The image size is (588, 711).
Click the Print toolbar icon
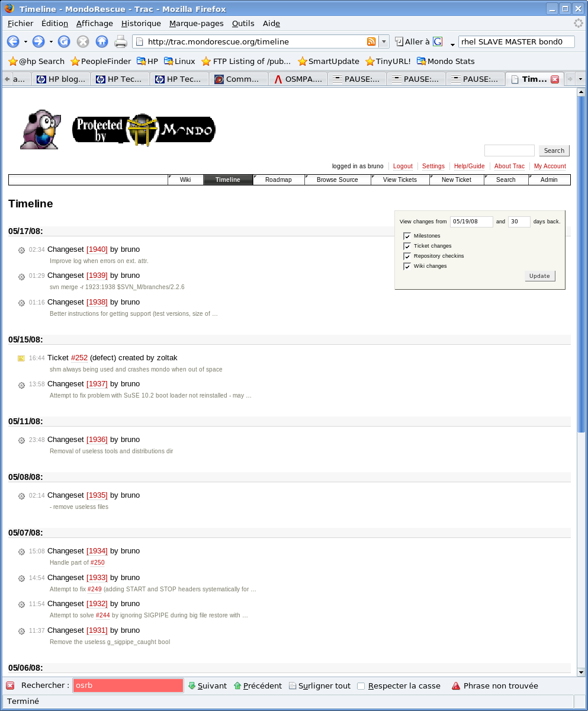click(121, 41)
